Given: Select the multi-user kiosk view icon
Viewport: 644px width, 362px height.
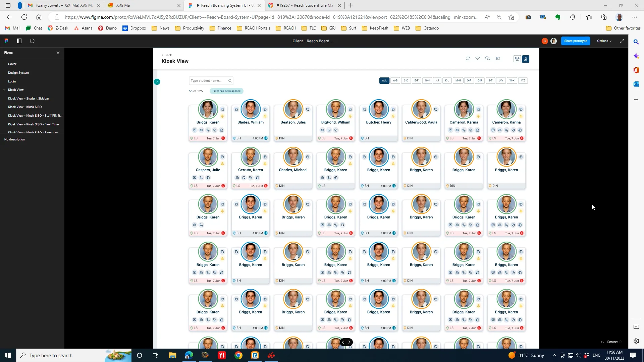Looking at the screenshot, I should click(517, 59).
